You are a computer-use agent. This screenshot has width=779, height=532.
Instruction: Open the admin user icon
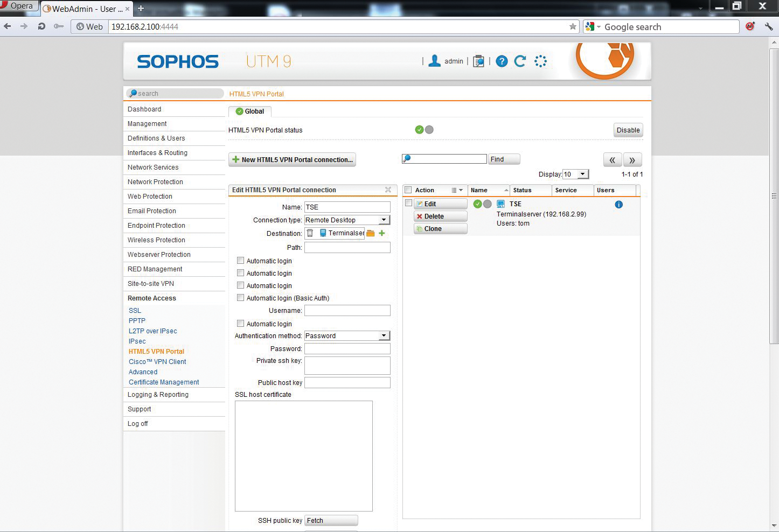(x=434, y=61)
